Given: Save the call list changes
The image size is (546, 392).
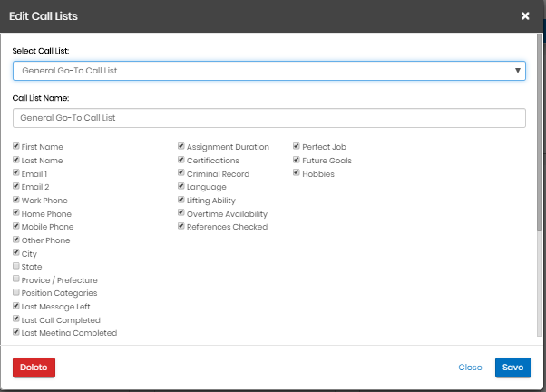Looking at the screenshot, I should pos(512,367).
